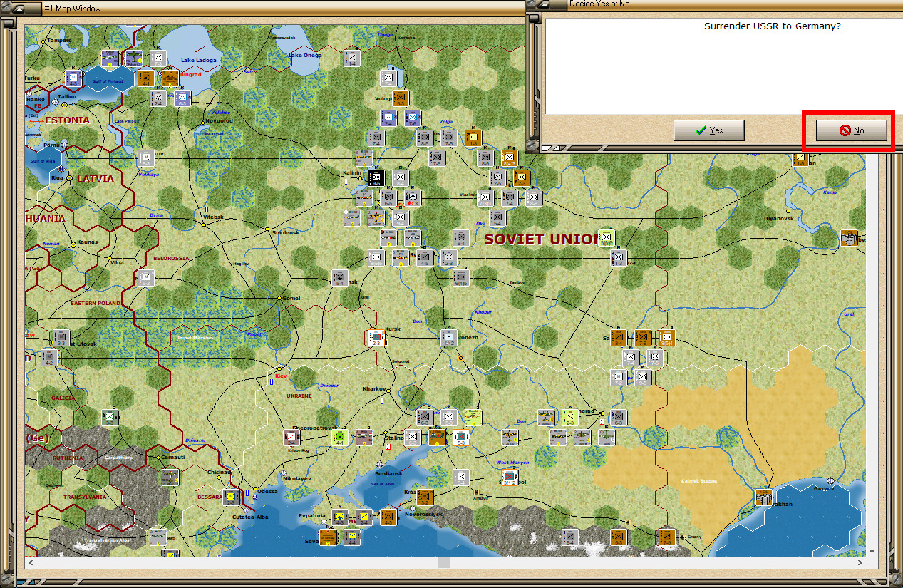Select the black 9-5 unit at Kalinin
This screenshot has width=903, height=588.
376,177
